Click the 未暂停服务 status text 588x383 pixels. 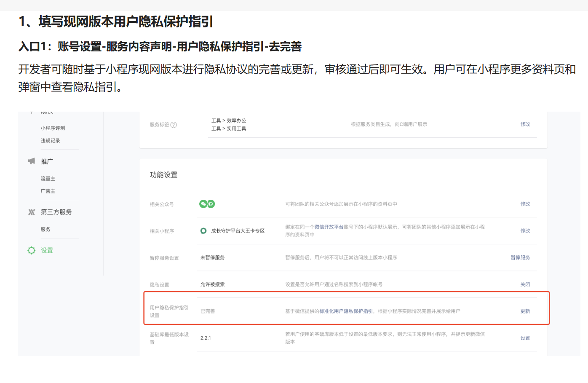[213, 257]
